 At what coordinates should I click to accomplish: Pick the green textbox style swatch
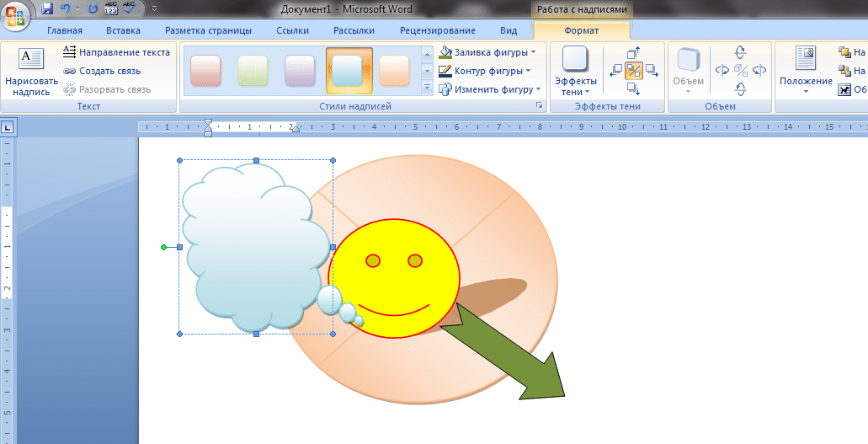coord(253,71)
